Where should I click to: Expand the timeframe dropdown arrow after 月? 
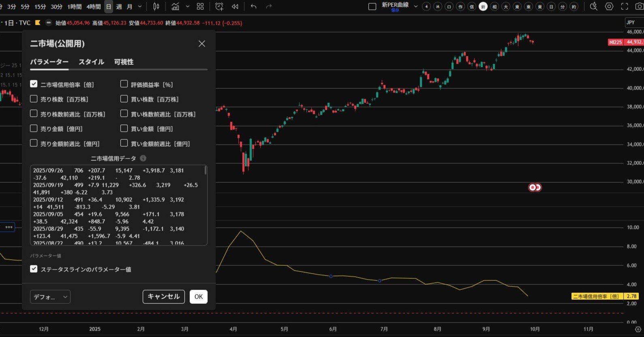click(140, 6)
